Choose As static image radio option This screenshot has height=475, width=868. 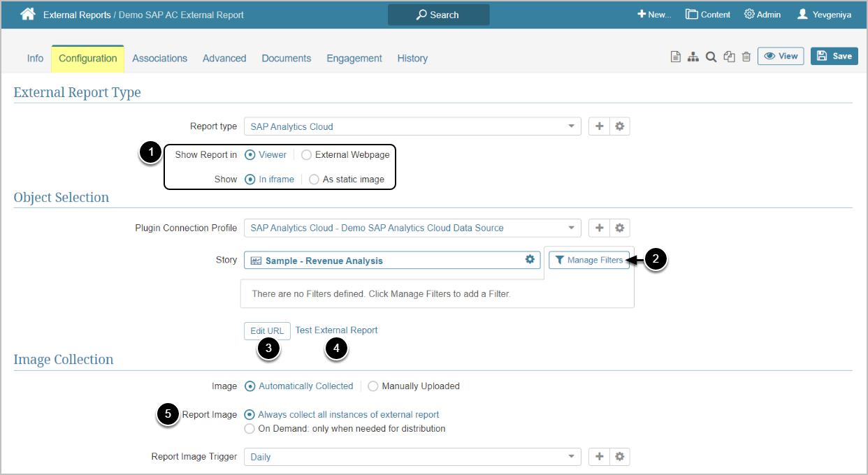[x=314, y=179]
